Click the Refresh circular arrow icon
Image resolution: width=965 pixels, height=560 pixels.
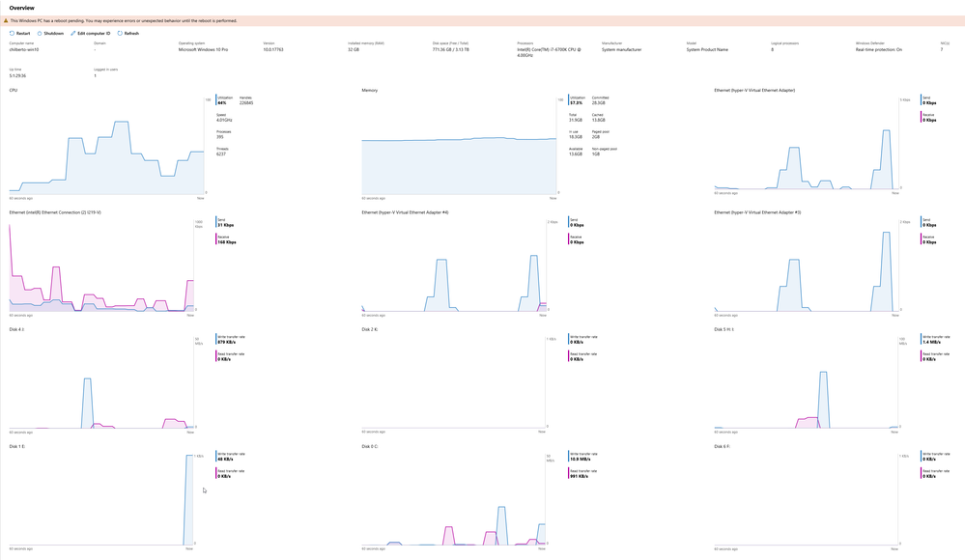(120, 33)
